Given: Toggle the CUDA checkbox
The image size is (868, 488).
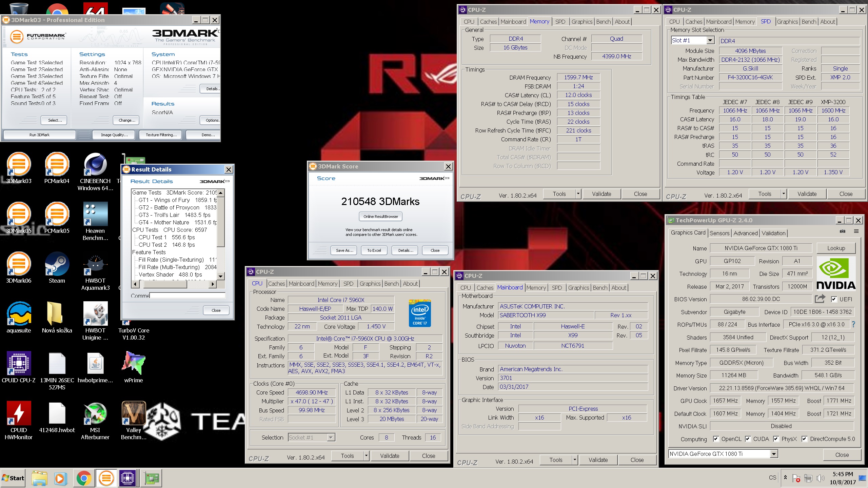Looking at the screenshot, I should tap(748, 439).
